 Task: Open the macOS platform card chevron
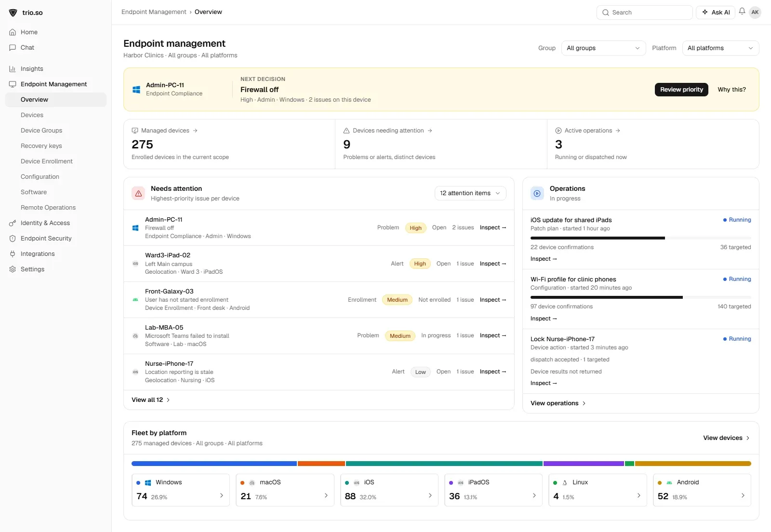tap(326, 495)
